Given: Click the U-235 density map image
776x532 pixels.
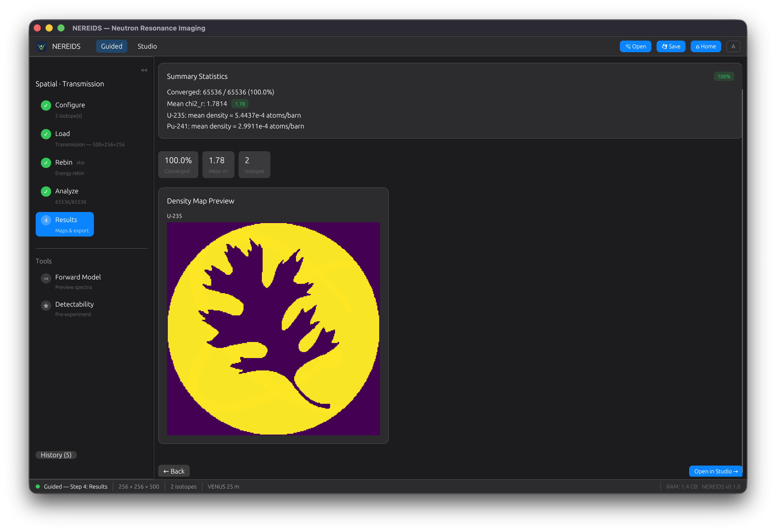Looking at the screenshot, I should point(273,329).
